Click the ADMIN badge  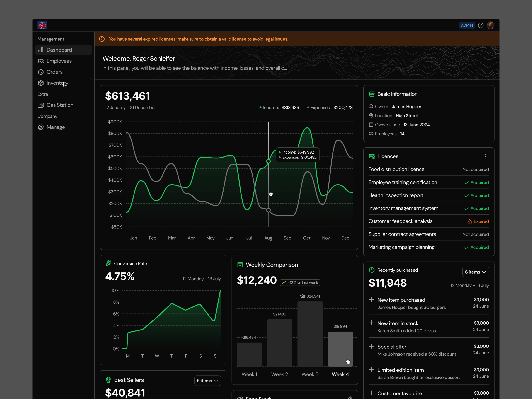point(467,25)
